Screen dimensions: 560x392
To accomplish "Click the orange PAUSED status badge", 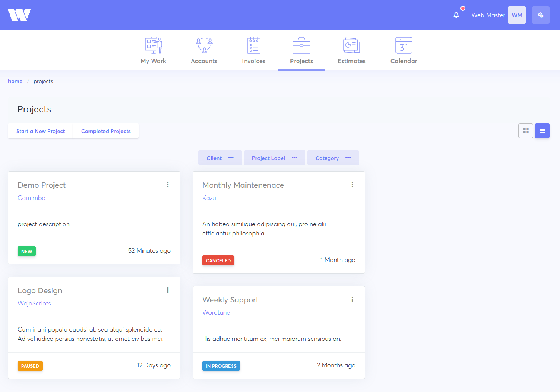I will pos(30,366).
